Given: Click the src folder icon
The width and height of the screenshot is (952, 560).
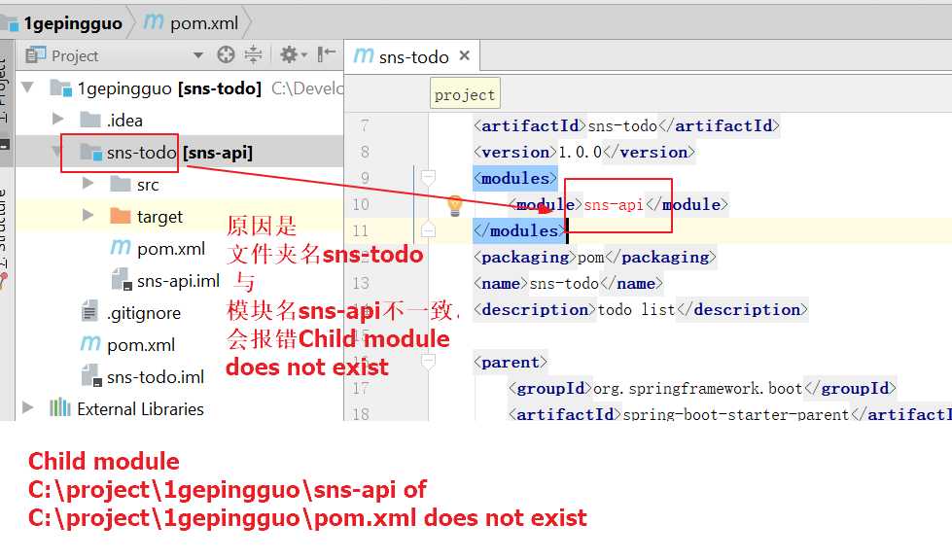Looking at the screenshot, I should tap(121, 183).
